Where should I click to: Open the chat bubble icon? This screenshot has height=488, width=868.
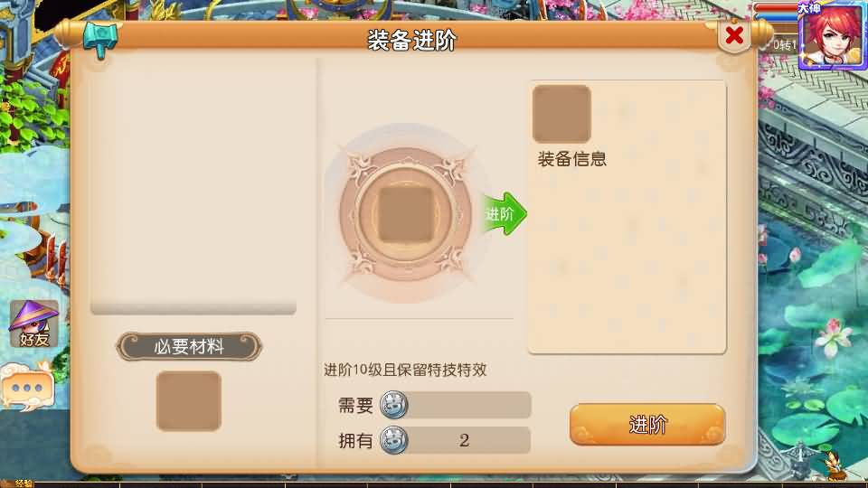pyautogui.click(x=27, y=388)
